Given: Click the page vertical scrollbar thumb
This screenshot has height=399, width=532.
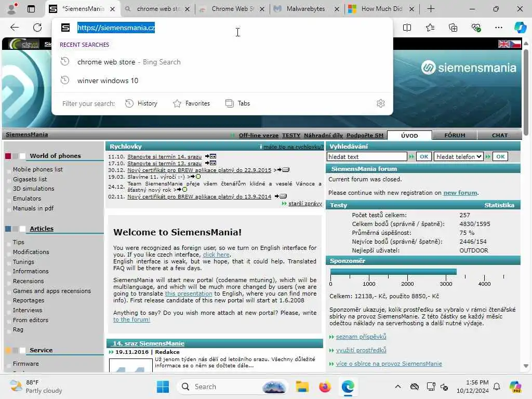Looking at the screenshot, I should tap(526, 92).
